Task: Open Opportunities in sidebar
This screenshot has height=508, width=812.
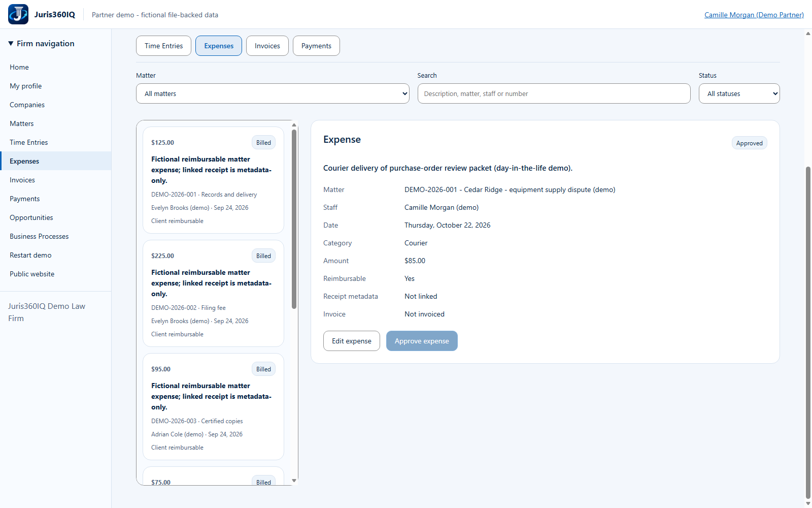Action: (x=56, y=217)
